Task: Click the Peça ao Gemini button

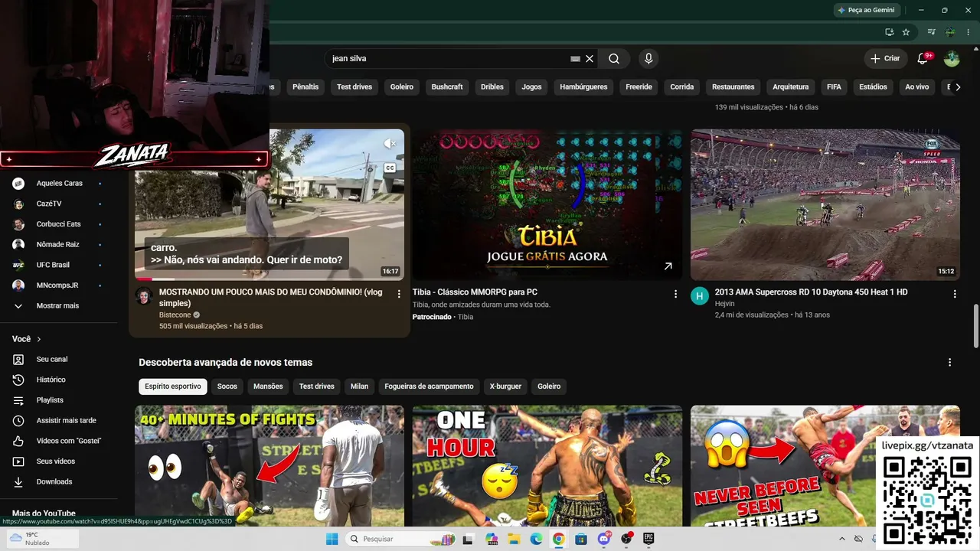Action: [866, 10]
